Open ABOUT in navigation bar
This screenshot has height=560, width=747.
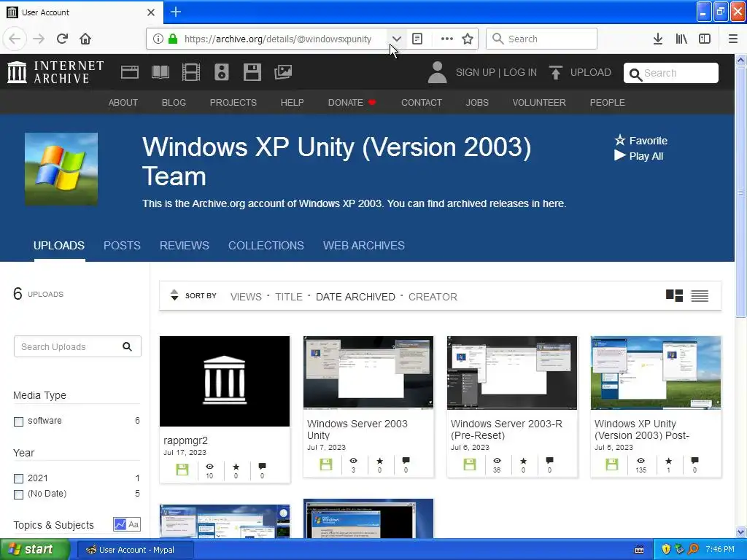pos(123,102)
